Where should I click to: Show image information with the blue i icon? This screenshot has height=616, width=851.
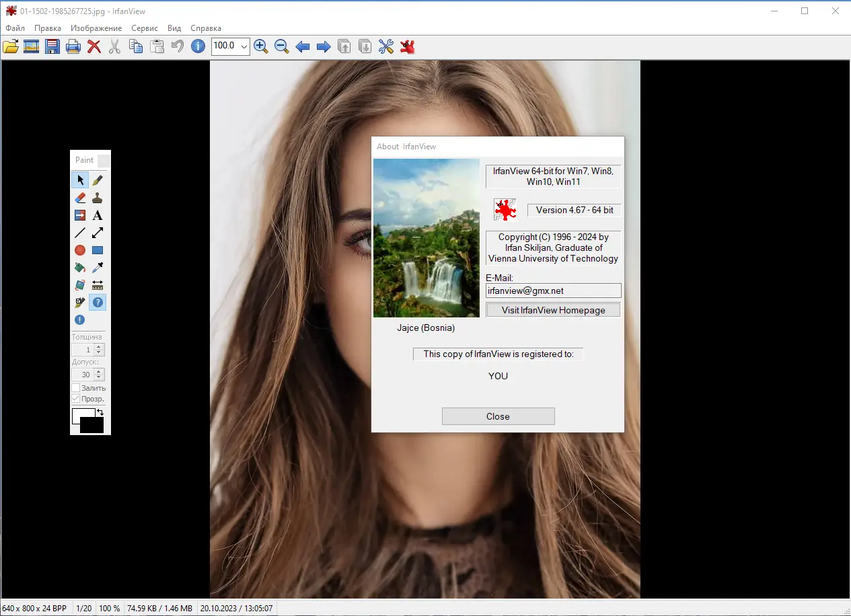pos(198,46)
